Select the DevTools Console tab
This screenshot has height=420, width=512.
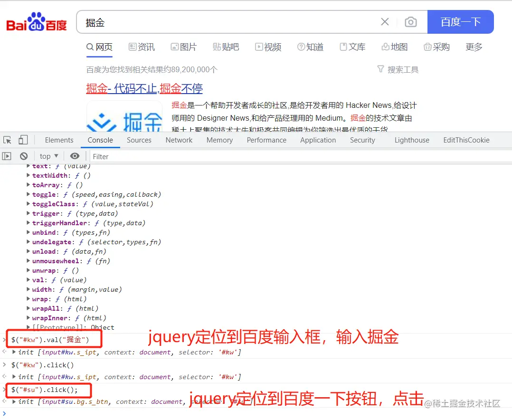tap(100, 140)
